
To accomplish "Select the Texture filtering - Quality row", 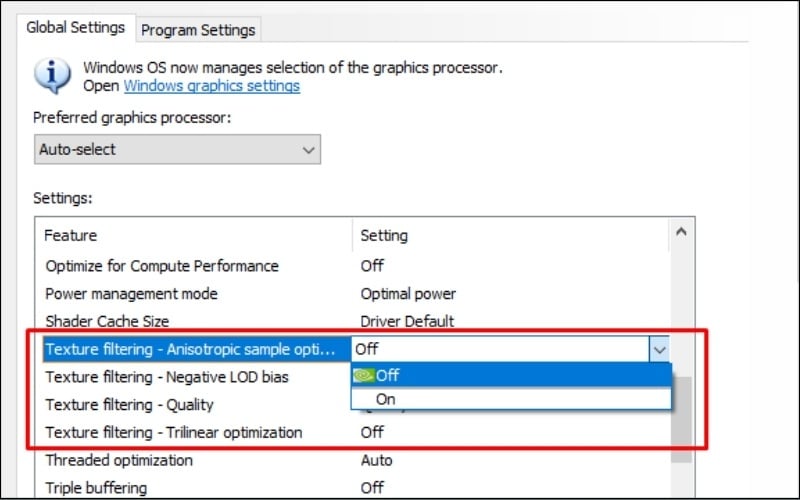I will 129,405.
